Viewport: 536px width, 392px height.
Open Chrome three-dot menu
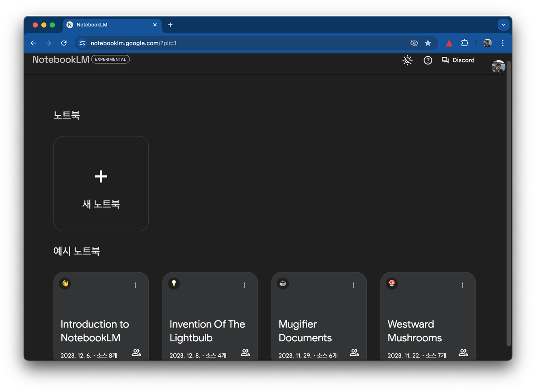point(503,43)
